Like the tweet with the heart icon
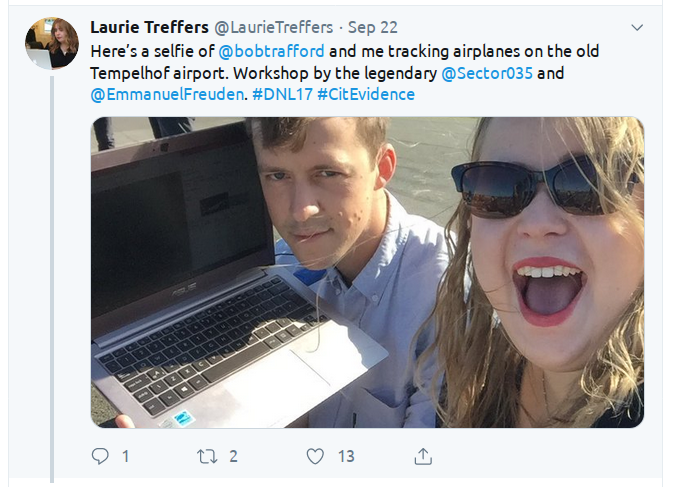673x487 pixels. click(x=315, y=457)
